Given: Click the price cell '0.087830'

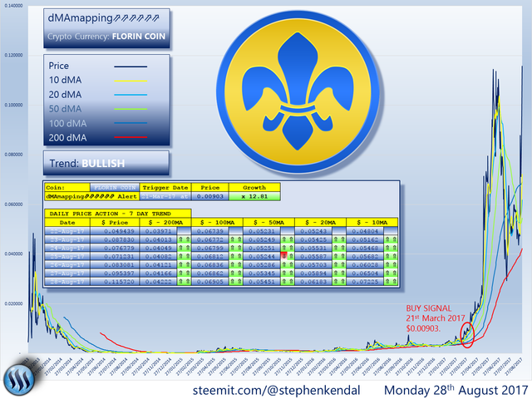Looking at the screenshot, I should click(x=115, y=239).
